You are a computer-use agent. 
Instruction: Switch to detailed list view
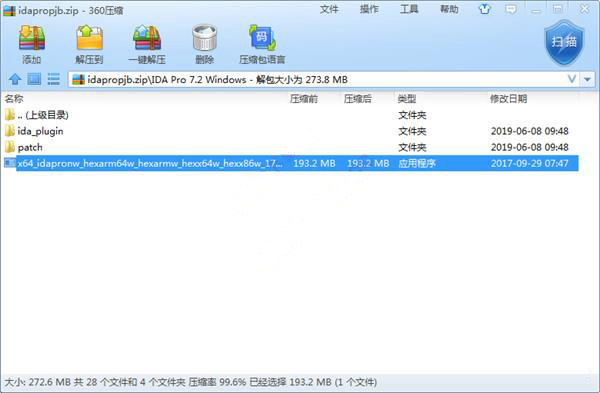point(53,79)
